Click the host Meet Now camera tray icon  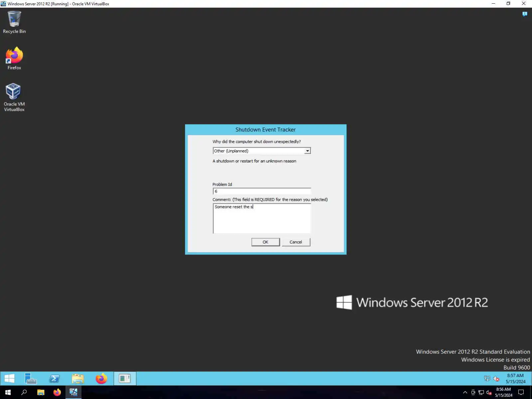tap(473, 392)
